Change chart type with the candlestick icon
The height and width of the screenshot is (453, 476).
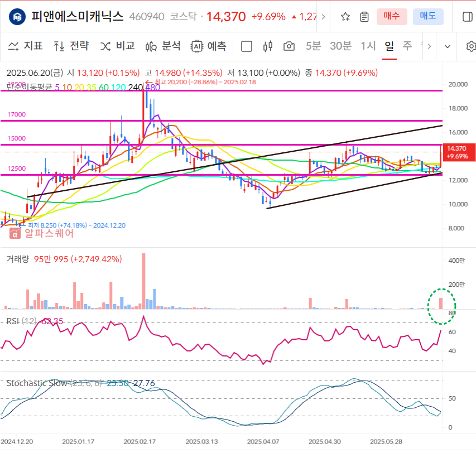coord(268,46)
